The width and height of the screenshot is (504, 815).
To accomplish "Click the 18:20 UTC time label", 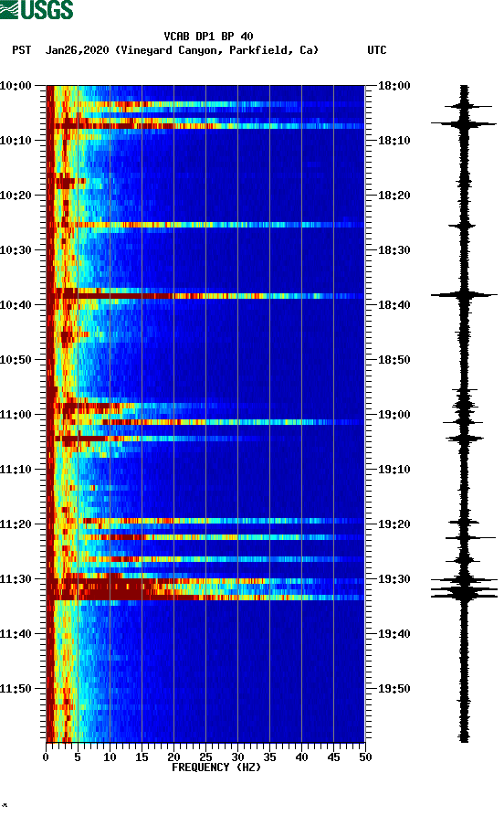I will coord(394,195).
